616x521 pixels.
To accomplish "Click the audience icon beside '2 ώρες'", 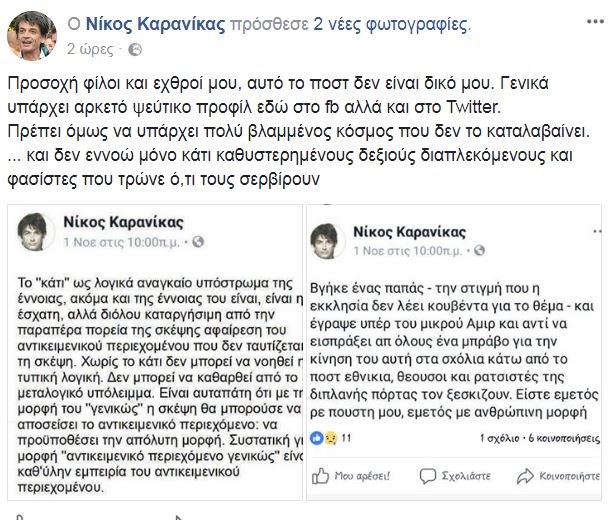I will [135, 48].
